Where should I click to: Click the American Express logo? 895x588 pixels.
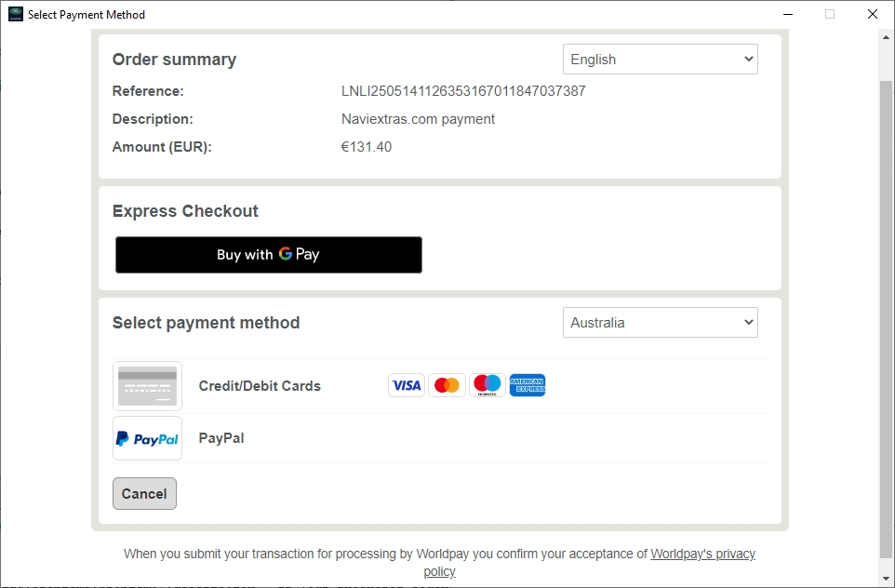(528, 385)
